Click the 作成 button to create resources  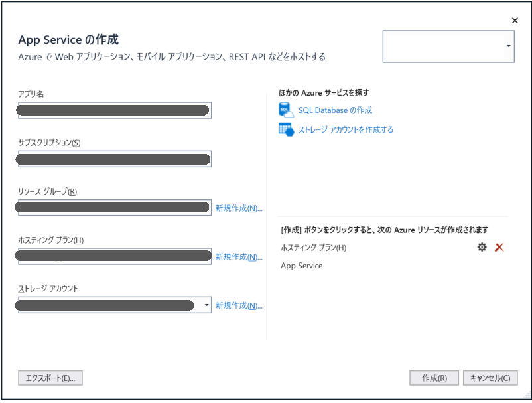pyautogui.click(x=433, y=378)
